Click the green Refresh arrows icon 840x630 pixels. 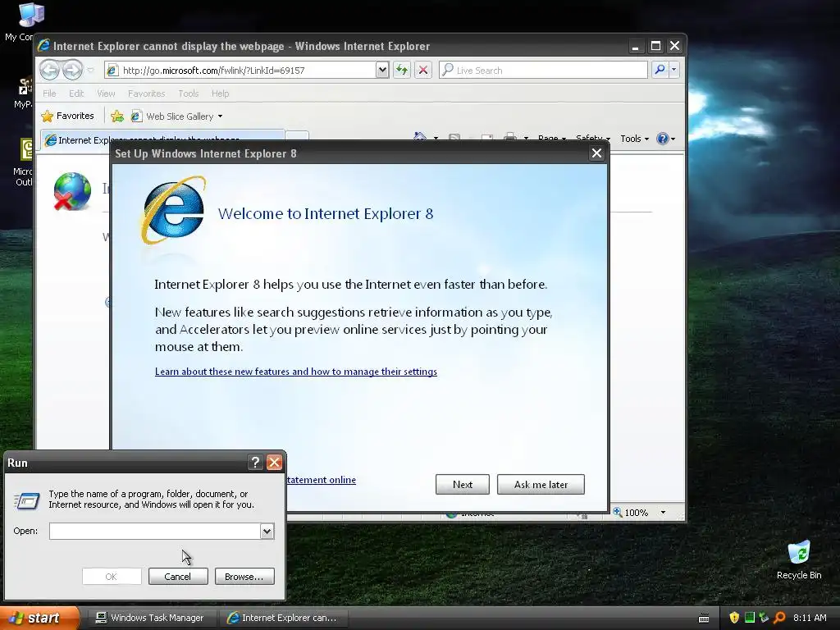[402, 71]
